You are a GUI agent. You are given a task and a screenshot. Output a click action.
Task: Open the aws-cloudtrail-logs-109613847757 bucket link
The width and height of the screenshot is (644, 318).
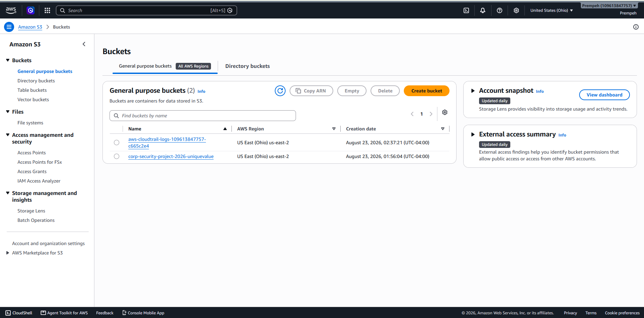click(x=167, y=143)
